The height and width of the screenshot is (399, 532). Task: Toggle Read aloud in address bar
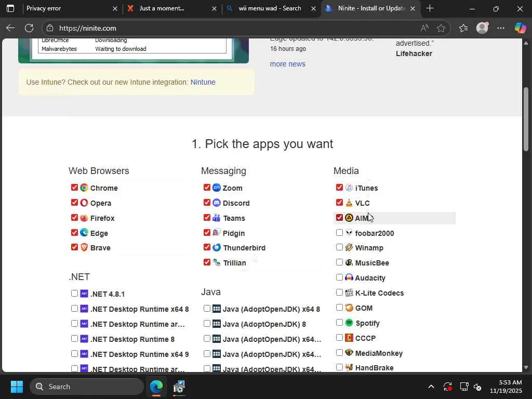tap(424, 28)
